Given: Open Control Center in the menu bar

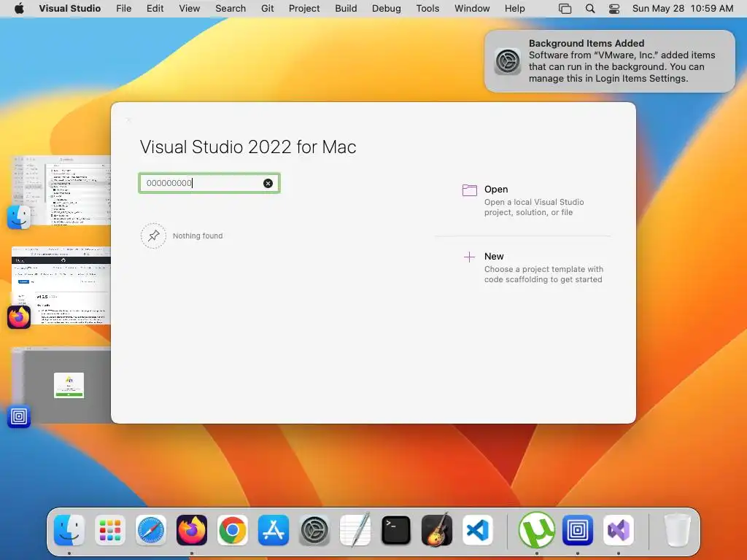Looking at the screenshot, I should click(614, 9).
